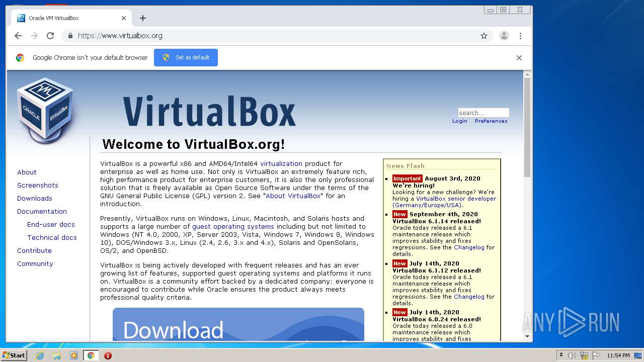Open the Windows Start menu

pyautogui.click(x=14, y=355)
